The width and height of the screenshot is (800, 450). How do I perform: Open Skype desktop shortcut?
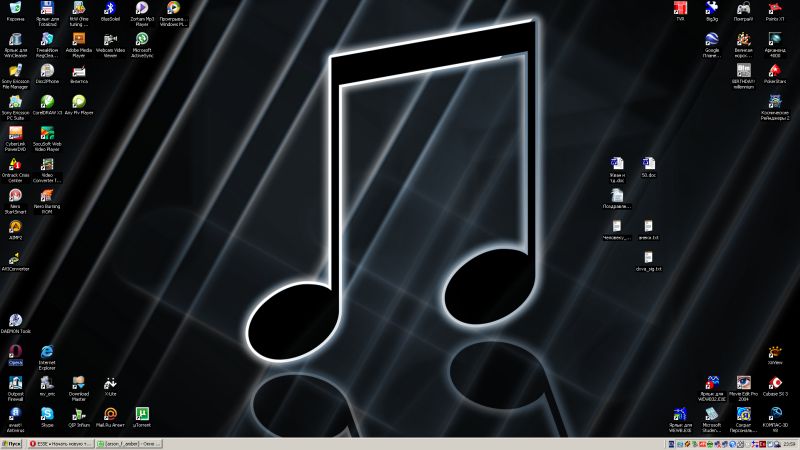click(47, 417)
